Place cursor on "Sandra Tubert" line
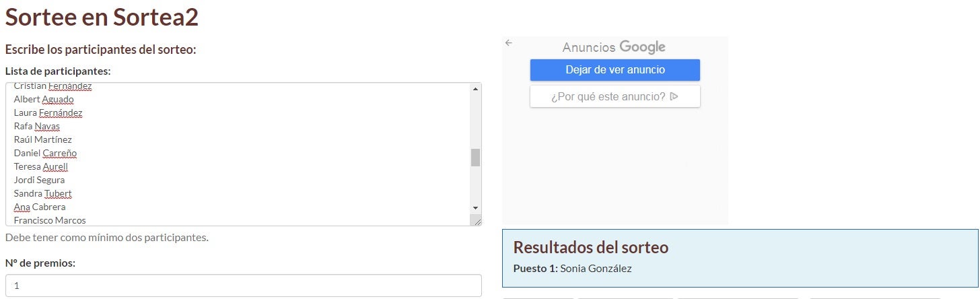The width and height of the screenshot is (980, 299). (x=42, y=193)
